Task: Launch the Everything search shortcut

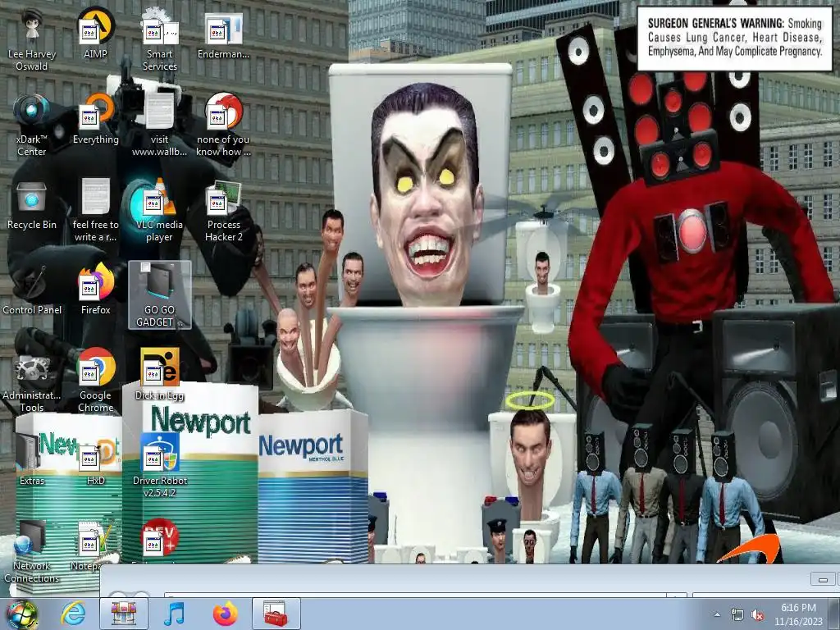Action: tap(96, 120)
